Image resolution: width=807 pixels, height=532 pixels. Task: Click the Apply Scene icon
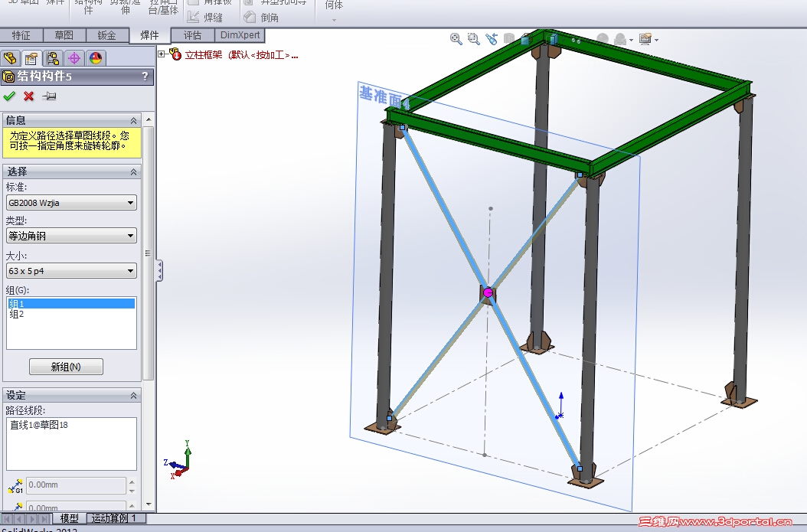point(620,39)
